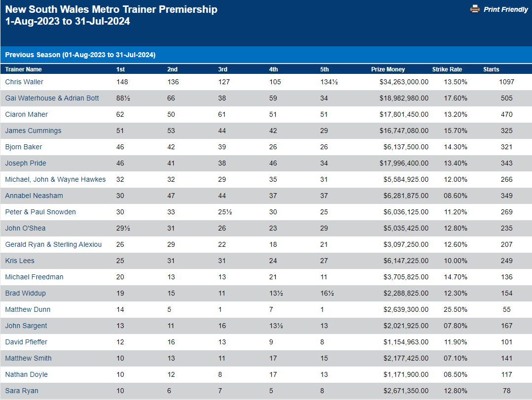
Task: Open Peter & Paul Snowden page
Action: pos(40,212)
